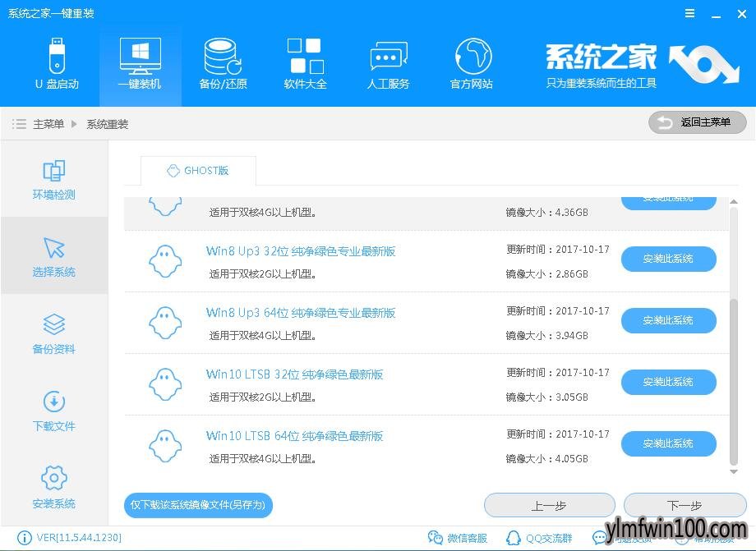Install Win8 Up3 64位 system

pyautogui.click(x=668, y=320)
